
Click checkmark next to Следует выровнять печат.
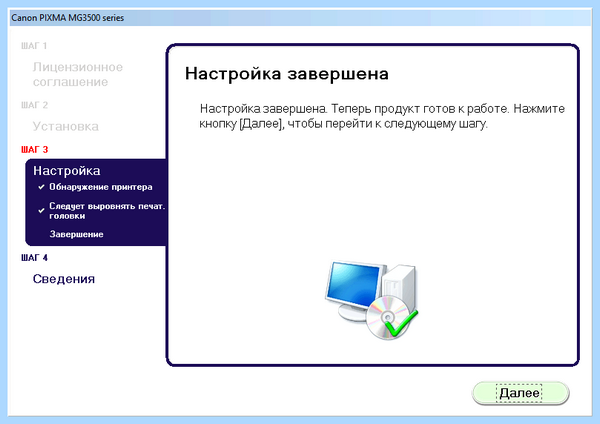pos(41,210)
